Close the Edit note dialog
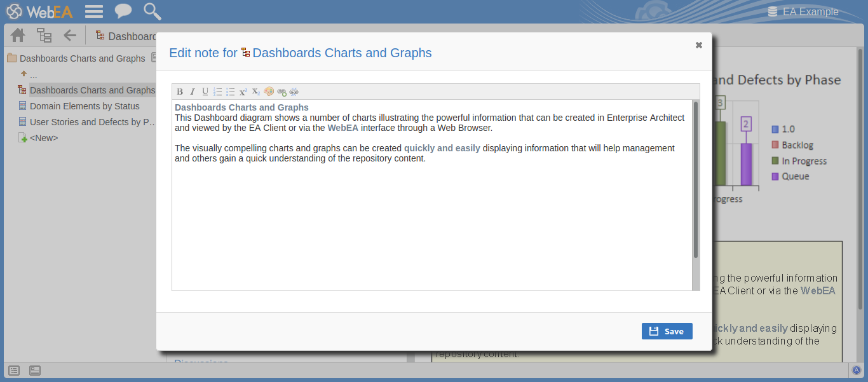The width and height of the screenshot is (868, 382). [x=699, y=45]
